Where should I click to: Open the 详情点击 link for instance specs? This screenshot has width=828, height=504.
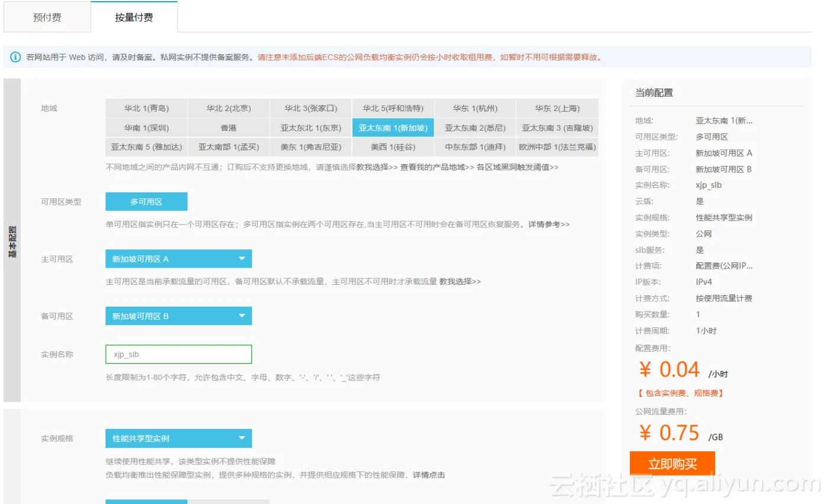(429, 474)
